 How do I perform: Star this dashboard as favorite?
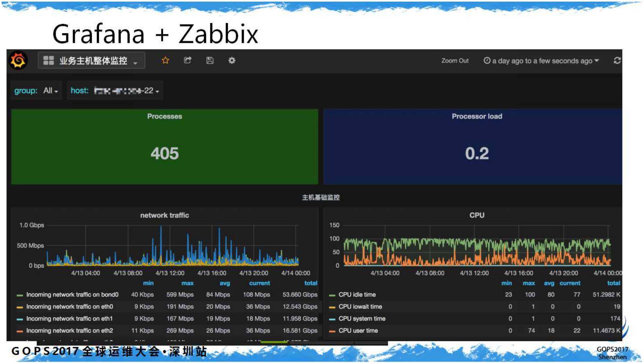click(165, 60)
